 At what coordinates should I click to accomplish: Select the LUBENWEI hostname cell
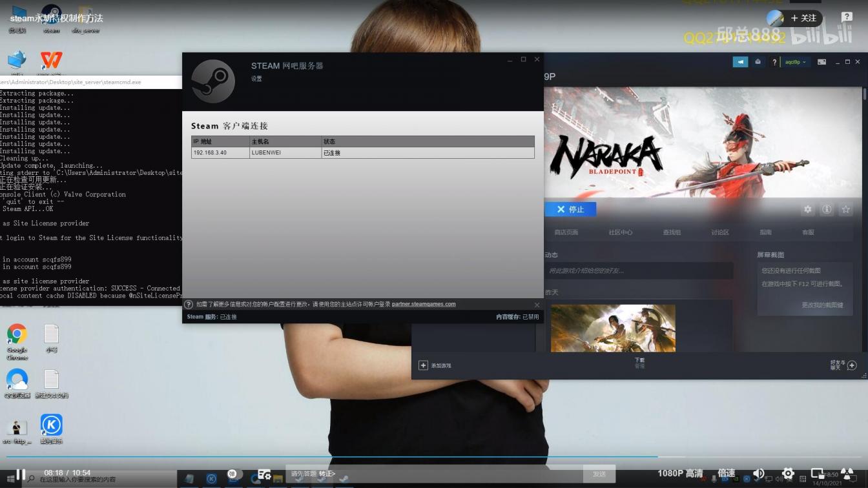[x=285, y=153]
